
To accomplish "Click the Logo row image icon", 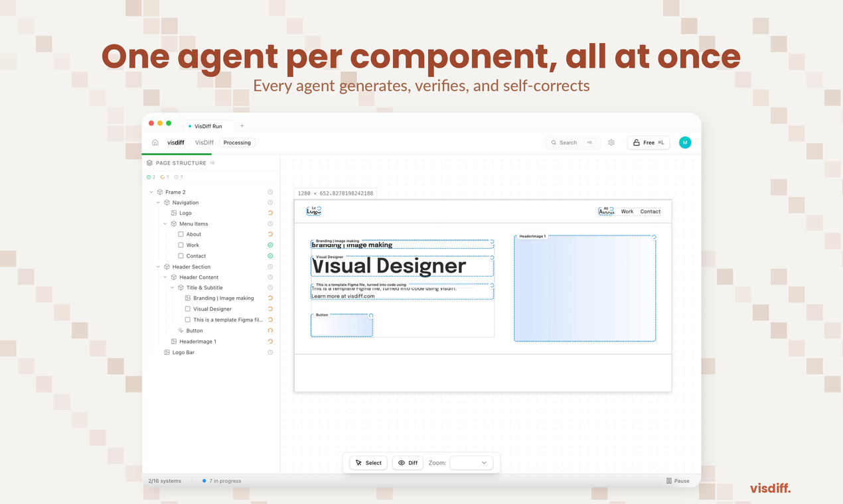I will (x=174, y=213).
